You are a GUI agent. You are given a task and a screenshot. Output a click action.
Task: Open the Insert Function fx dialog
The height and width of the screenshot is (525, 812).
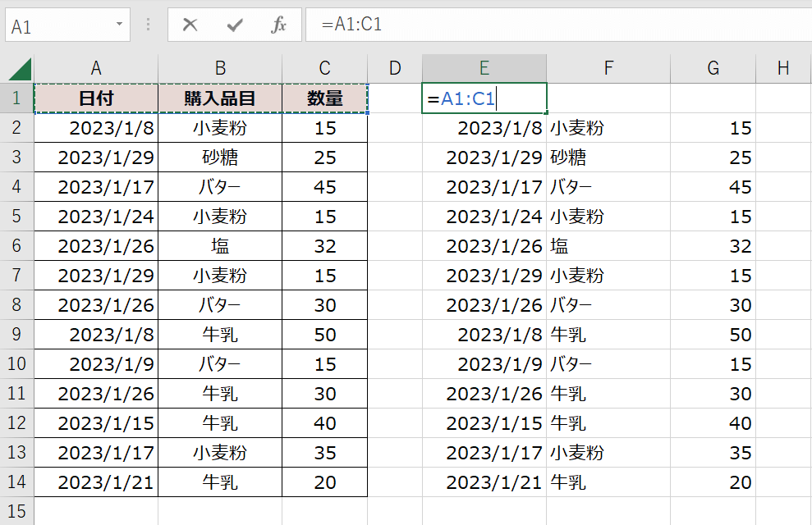point(279,25)
